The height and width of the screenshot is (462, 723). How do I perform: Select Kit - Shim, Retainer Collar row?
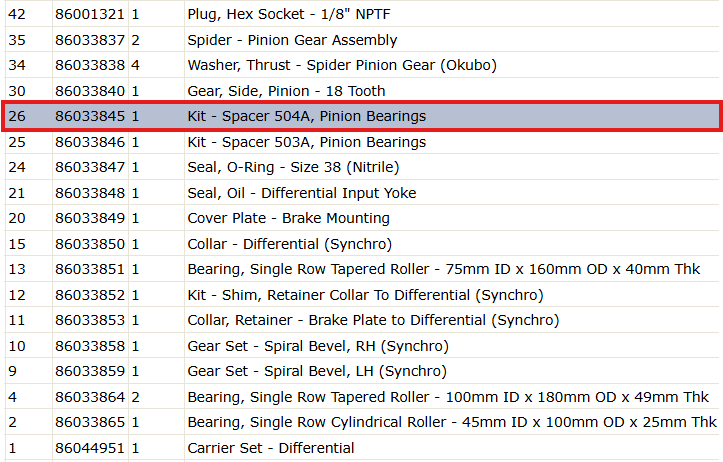(x=362, y=295)
